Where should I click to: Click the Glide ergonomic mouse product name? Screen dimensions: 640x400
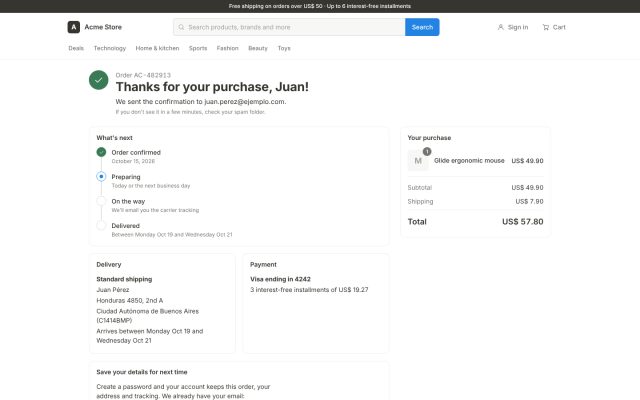[x=469, y=160]
